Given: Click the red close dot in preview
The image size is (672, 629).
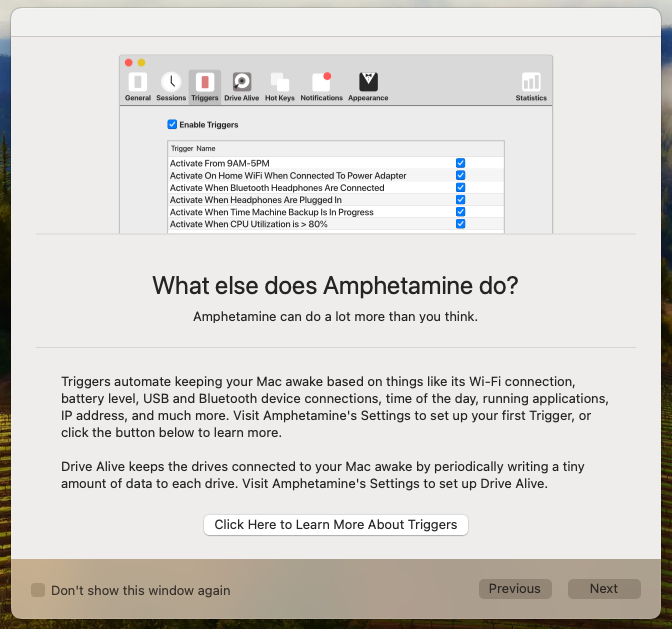Looking at the screenshot, I should tap(129, 63).
